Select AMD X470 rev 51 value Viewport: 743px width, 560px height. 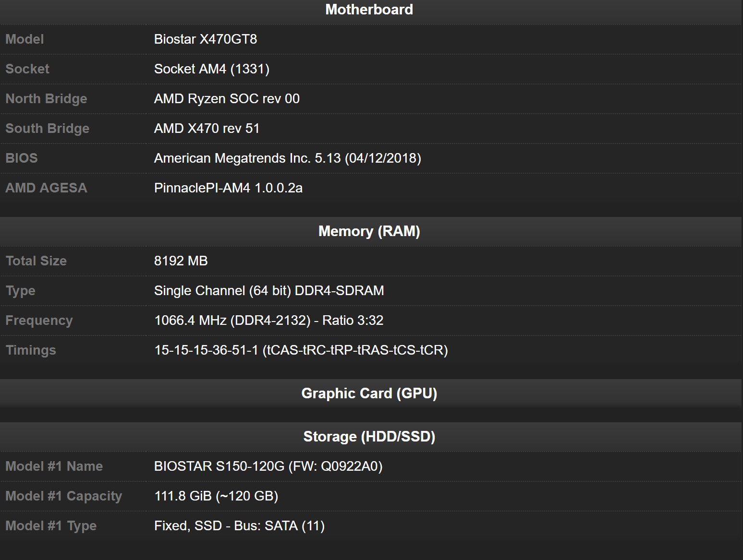click(207, 129)
